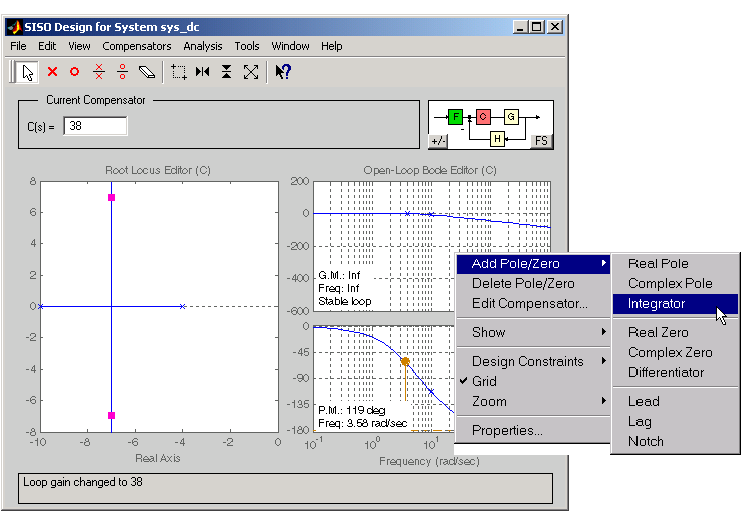The width and height of the screenshot is (750, 513).
Task: Expand the Zoom submenu
Action: point(533,402)
